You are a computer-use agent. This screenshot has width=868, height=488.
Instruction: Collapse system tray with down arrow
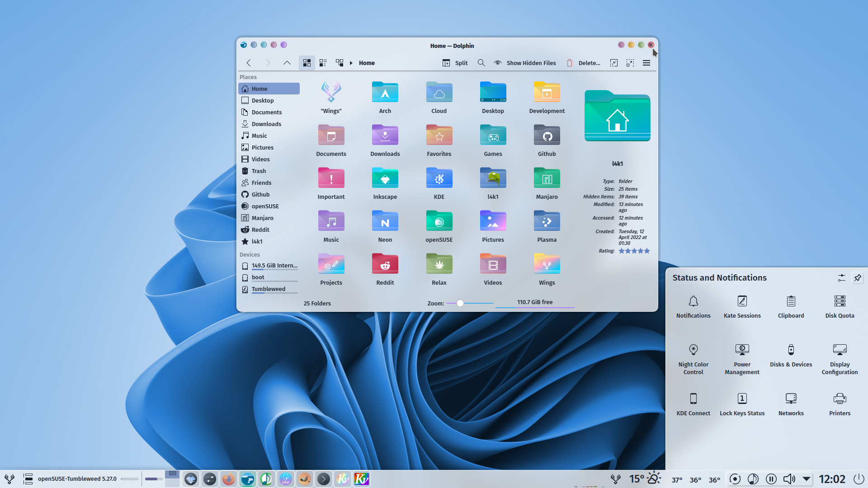tap(807, 479)
